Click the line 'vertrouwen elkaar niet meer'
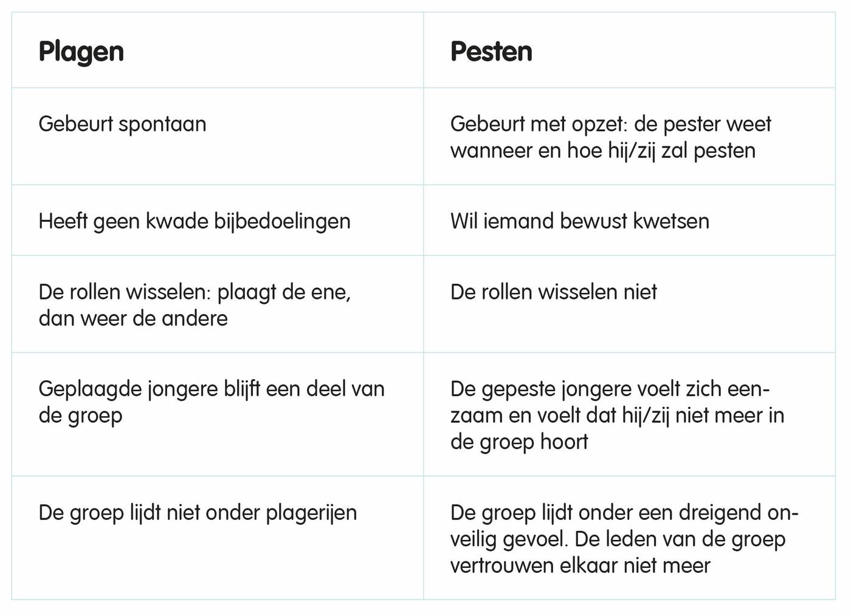 [x=581, y=566]
